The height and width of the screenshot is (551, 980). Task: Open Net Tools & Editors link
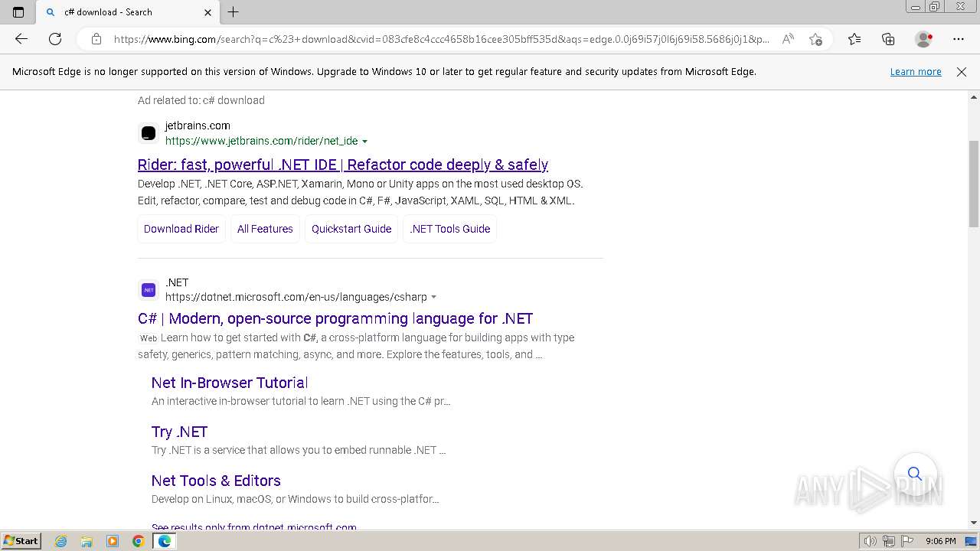point(216,481)
